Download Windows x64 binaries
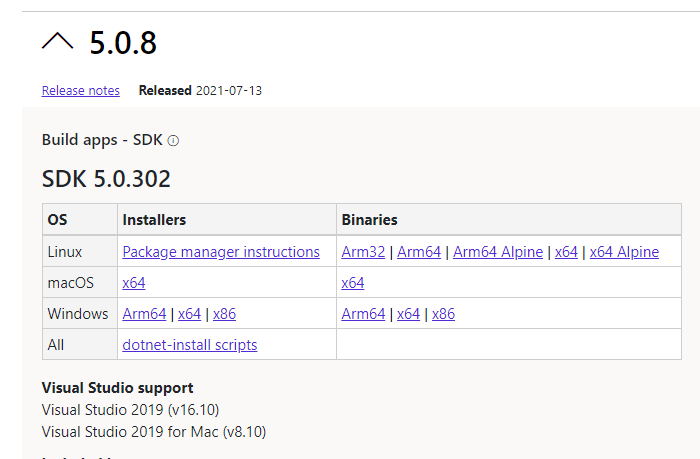Viewport: 700px width, 459px height. coord(408,314)
